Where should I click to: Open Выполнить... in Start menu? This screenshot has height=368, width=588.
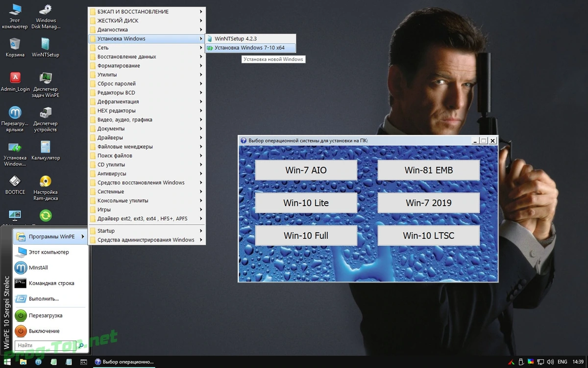[50, 299]
